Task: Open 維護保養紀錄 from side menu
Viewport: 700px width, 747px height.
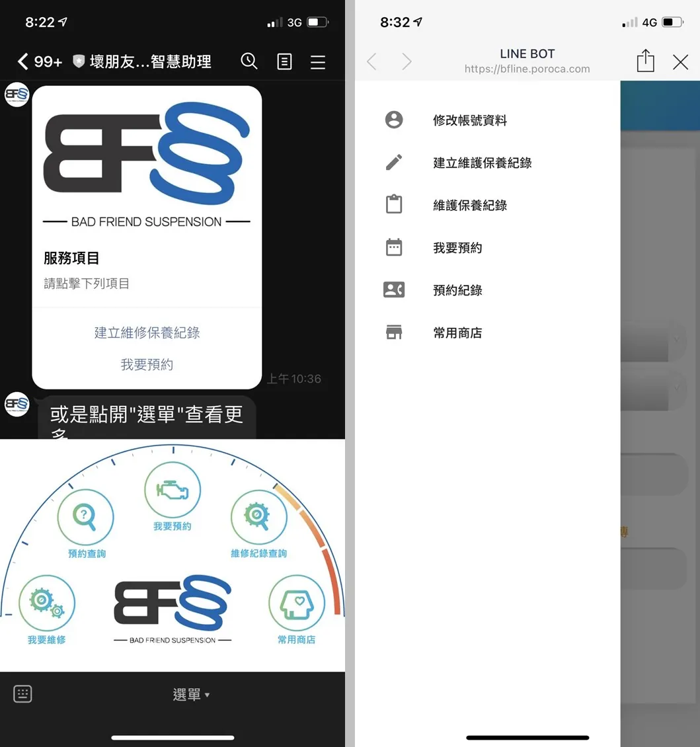Action: [469, 205]
